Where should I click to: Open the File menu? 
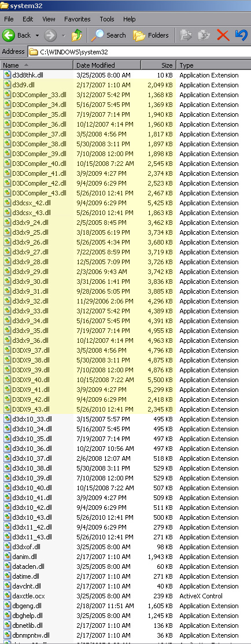(9, 19)
